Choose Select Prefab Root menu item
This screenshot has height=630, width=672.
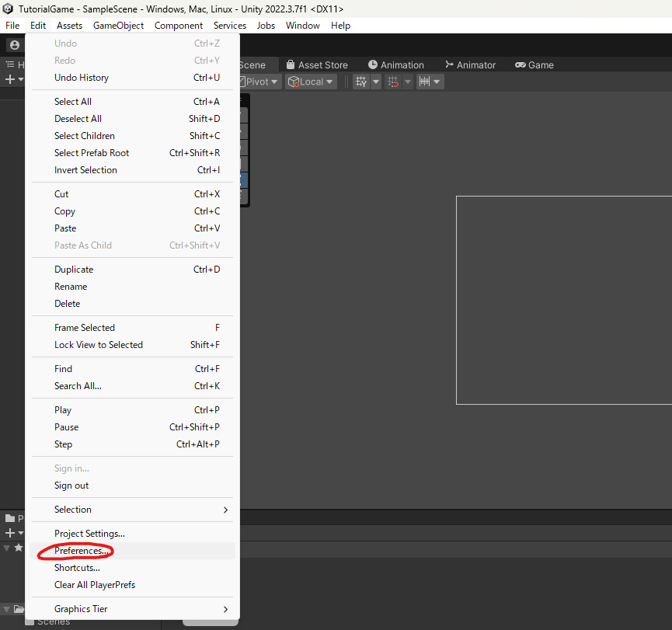coord(132,153)
